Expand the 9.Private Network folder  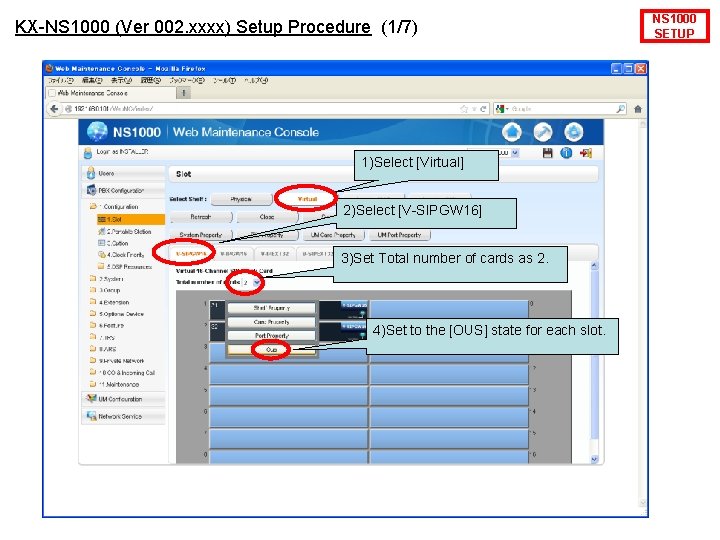[117, 361]
